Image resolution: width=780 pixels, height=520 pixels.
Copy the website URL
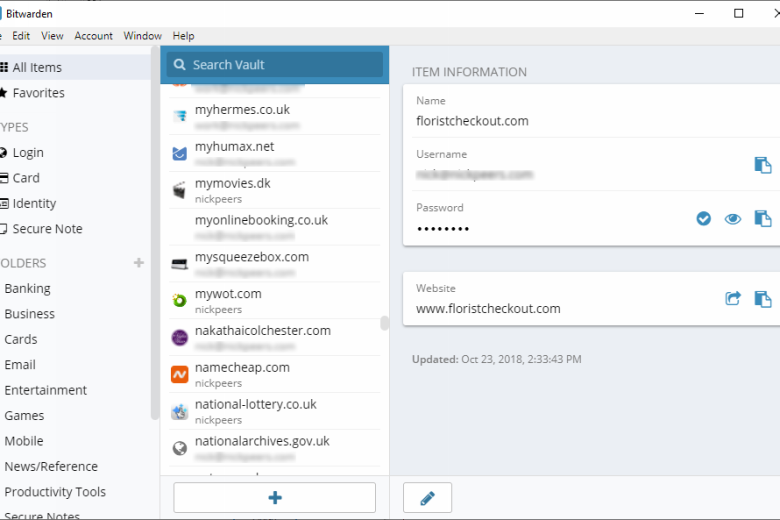pyautogui.click(x=763, y=299)
